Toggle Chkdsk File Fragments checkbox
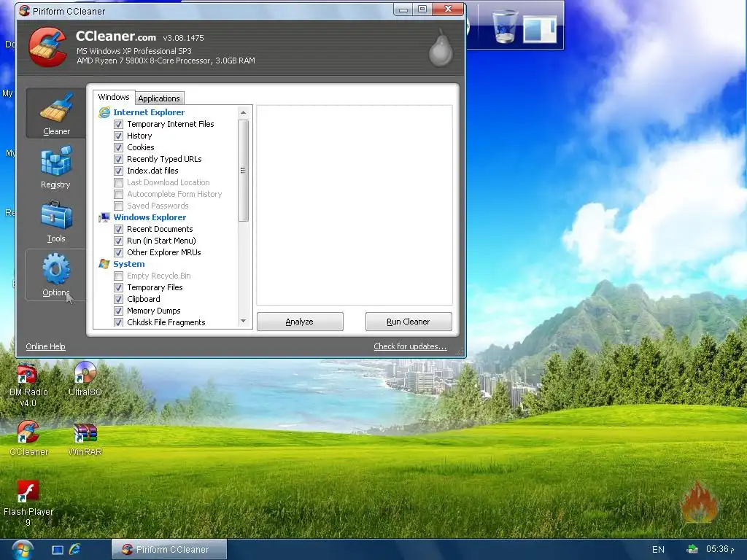This screenshot has height=560, width=747. 119,323
